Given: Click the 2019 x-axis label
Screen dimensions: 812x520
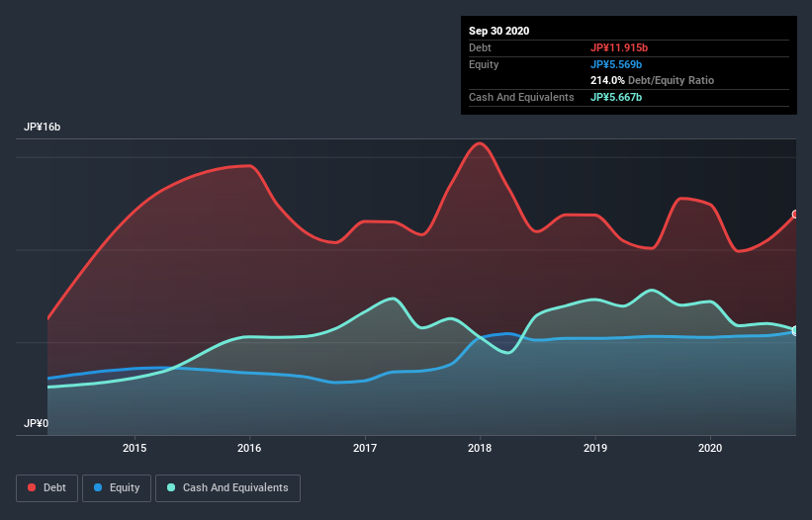Looking at the screenshot, I should coord(595,448).
